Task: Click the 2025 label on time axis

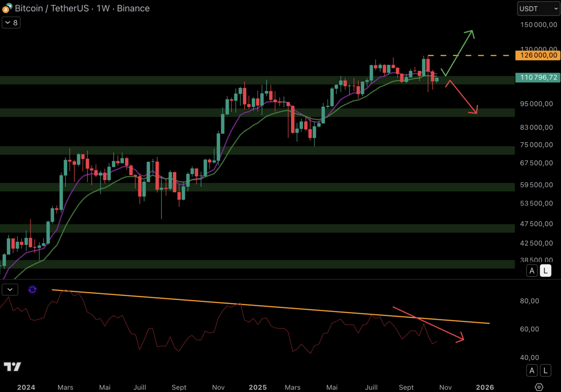Action: (x=258, y=387)
